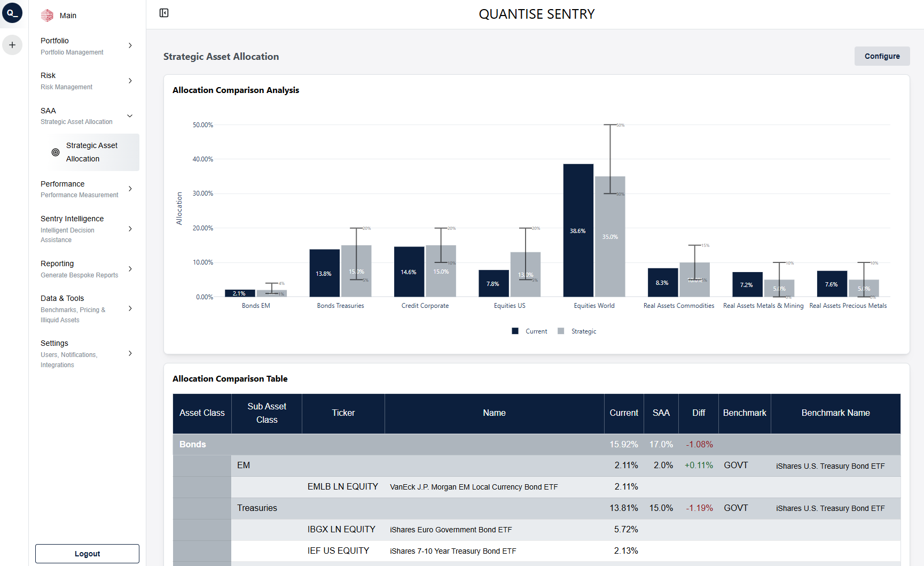924x566 pixels.
Task: Click the Configure button
Action: click(x=882, y=56)
